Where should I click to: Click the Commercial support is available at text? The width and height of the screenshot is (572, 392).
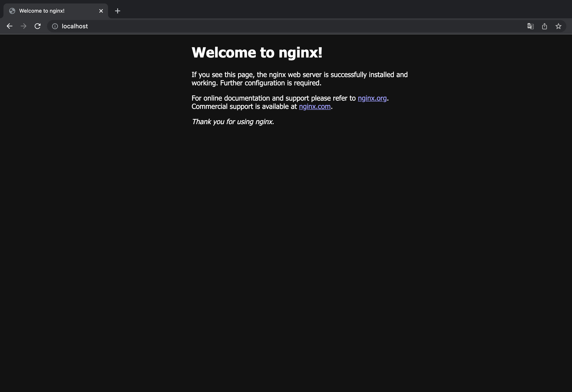pos(244,106)
